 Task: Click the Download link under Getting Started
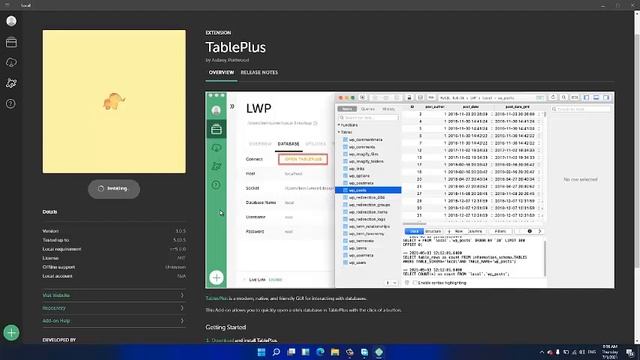222,340
